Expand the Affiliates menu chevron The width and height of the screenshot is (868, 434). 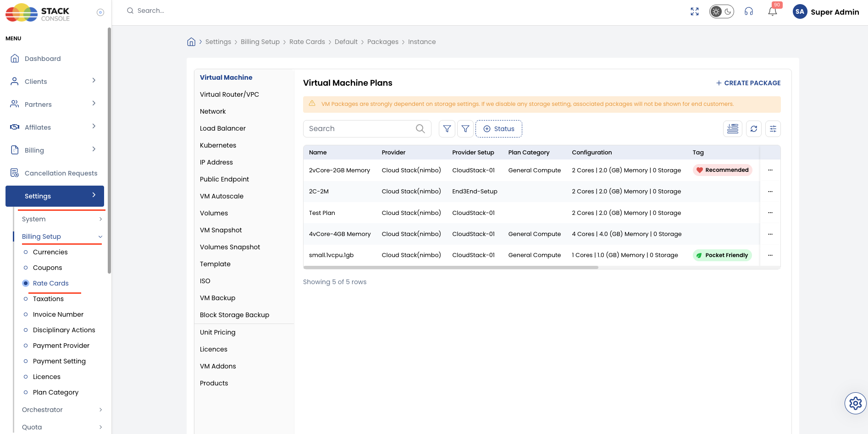pos(94,126)
